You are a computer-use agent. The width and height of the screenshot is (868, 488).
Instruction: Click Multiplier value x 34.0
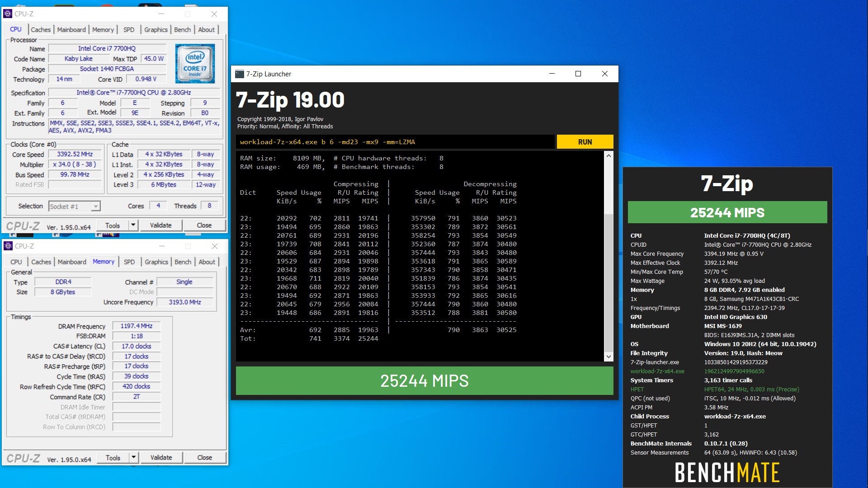75,164
